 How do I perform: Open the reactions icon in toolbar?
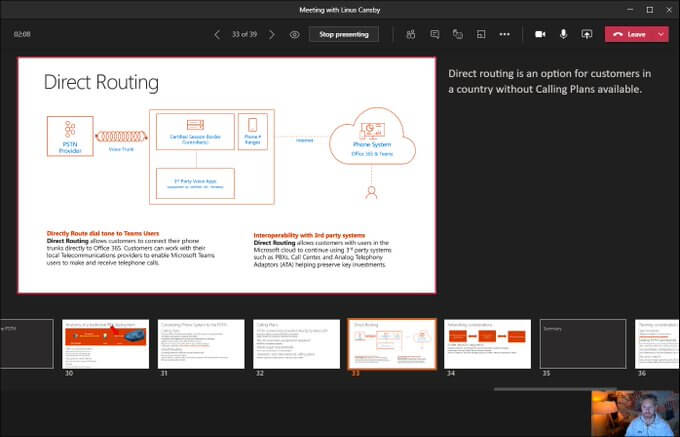pos(458,34)
